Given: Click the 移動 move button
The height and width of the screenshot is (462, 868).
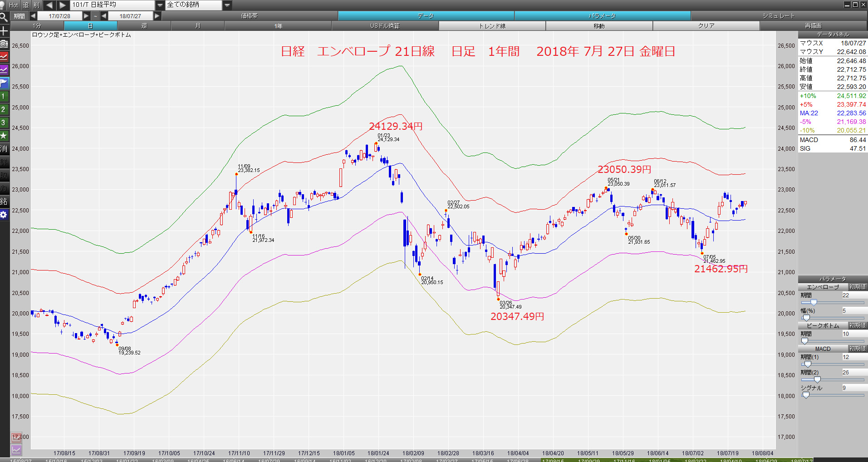Looking at the screenshot, I should coord(599,26).
